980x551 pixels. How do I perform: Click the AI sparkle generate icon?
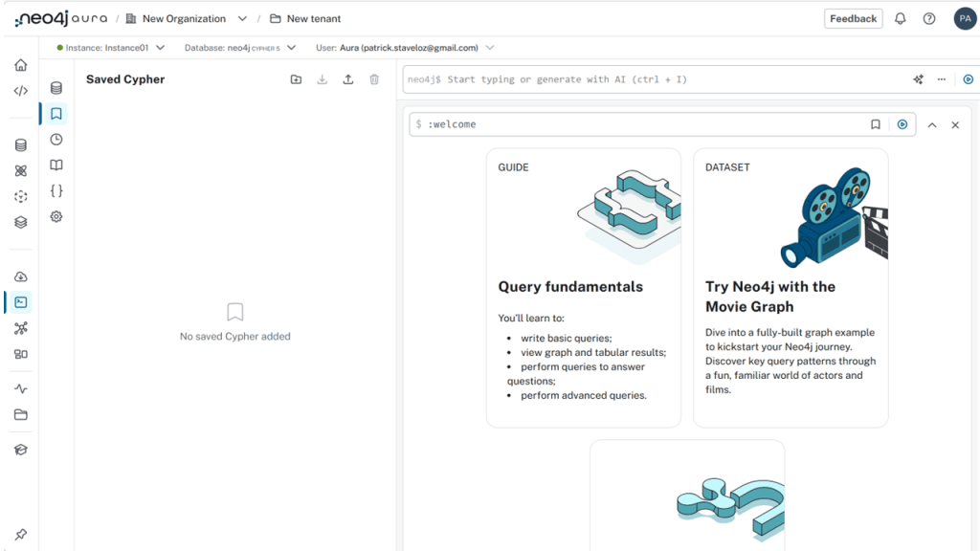click(918, 79)
